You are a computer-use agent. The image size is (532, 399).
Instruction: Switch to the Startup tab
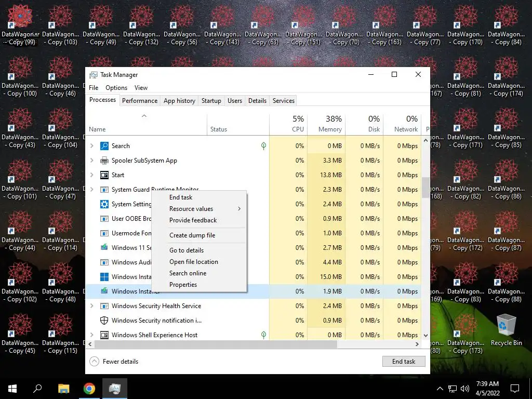[x=211, y=101]
